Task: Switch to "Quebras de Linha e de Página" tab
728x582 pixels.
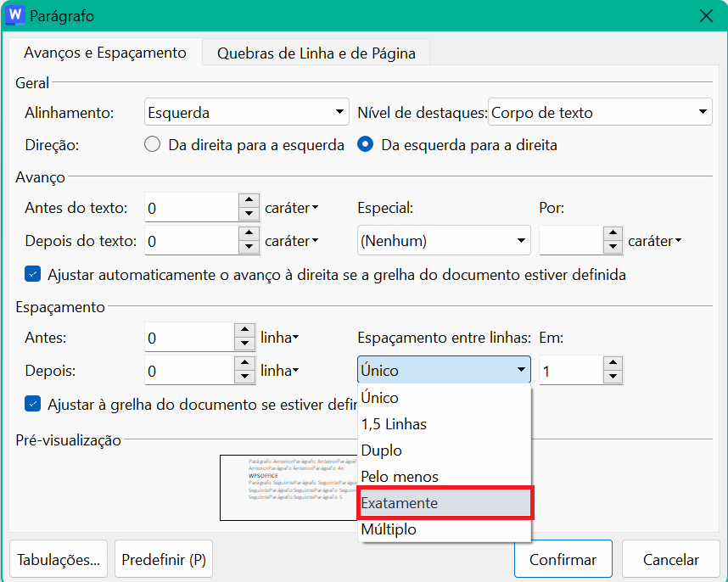Action: point(315,53)
